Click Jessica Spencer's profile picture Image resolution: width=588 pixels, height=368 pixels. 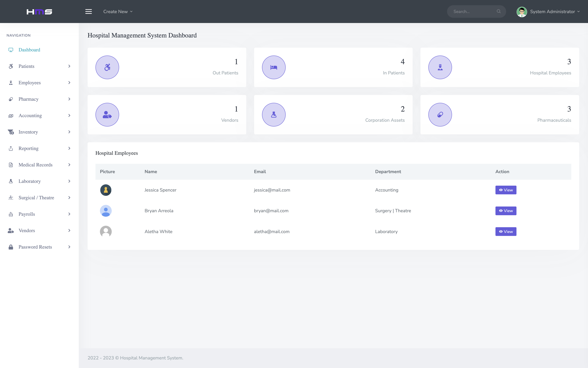click(106, 190)
